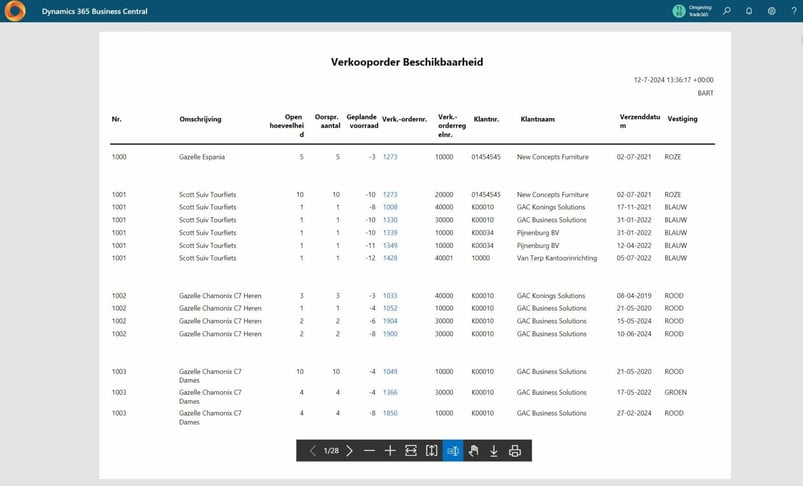
Task: Open sales order link 1366
Action: pyautogui.click(x=390, y=392)
